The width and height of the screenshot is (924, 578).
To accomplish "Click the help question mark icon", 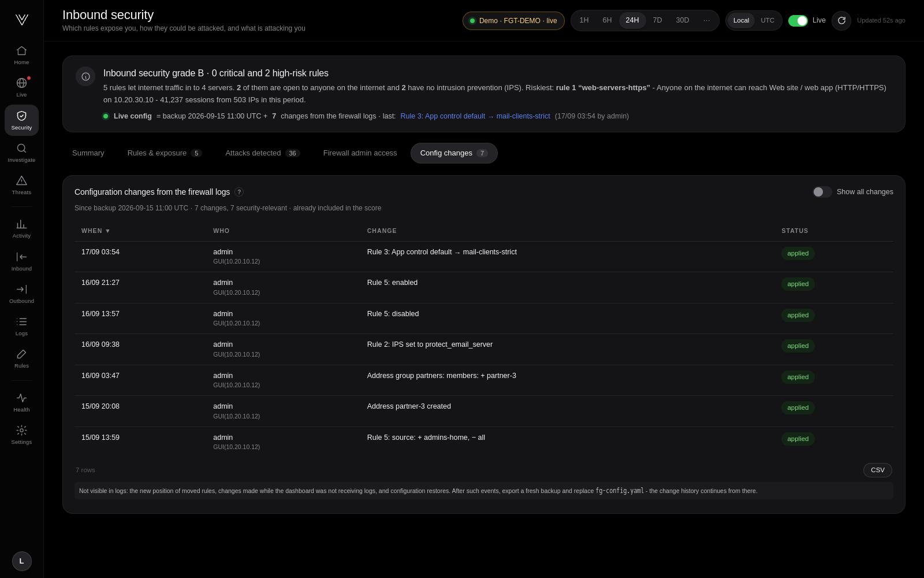I will pyautogui.click(x=239, y=192).
